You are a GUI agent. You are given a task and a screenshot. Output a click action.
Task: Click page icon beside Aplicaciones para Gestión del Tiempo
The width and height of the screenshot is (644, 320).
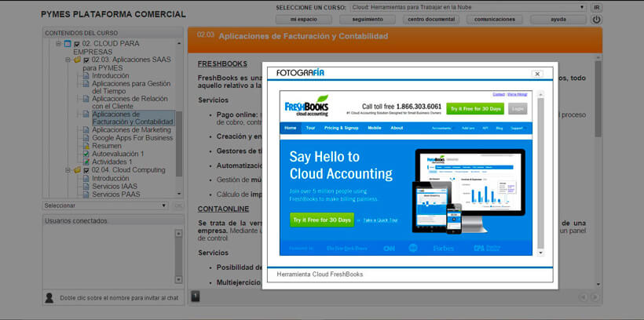pos(86,84)
